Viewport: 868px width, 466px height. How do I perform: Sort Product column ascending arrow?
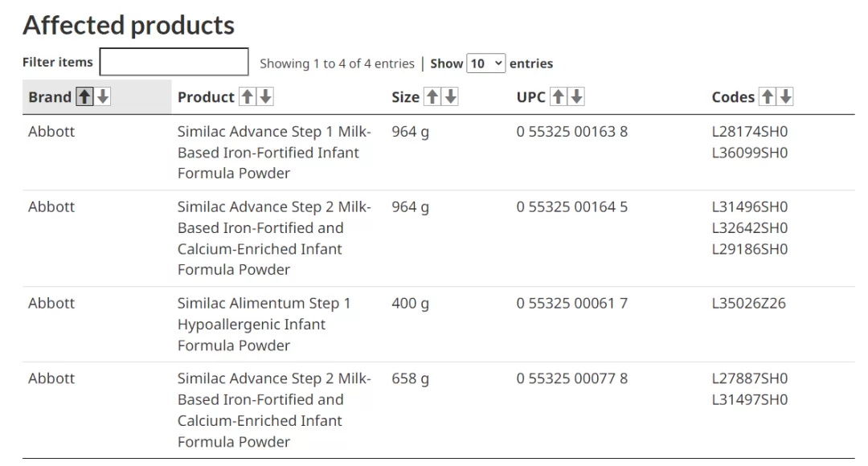(248, 97)
